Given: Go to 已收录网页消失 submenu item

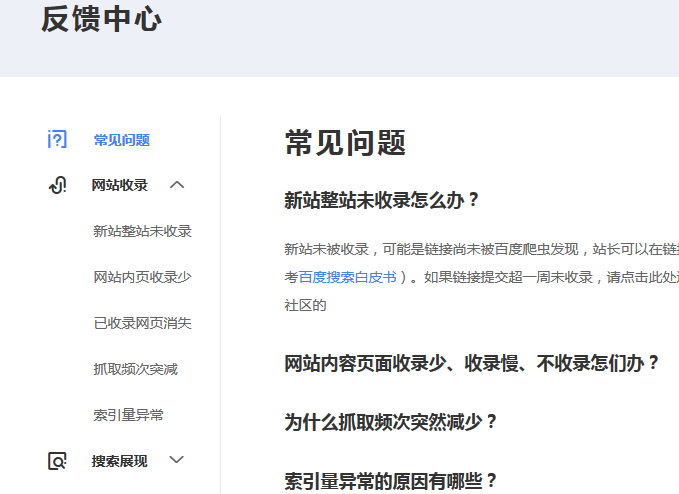Looking at the screenshot, I should click(x=142, y=323).
